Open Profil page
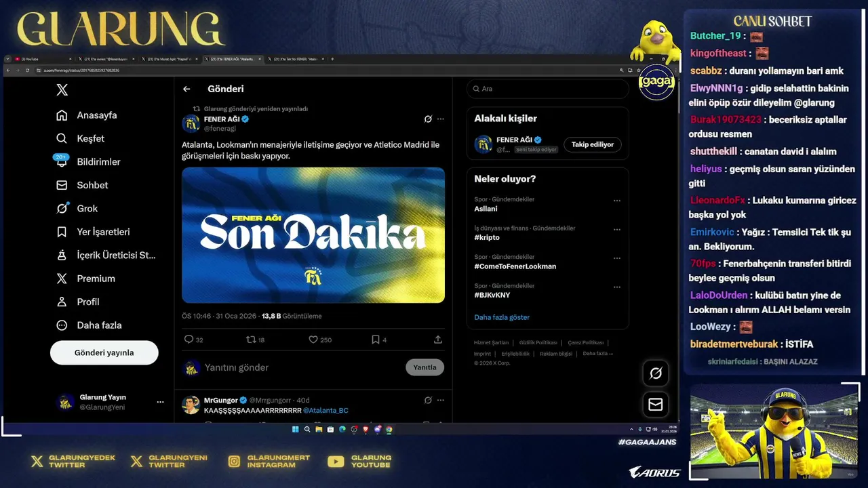The image size is (868, 488). pos(77,302)
